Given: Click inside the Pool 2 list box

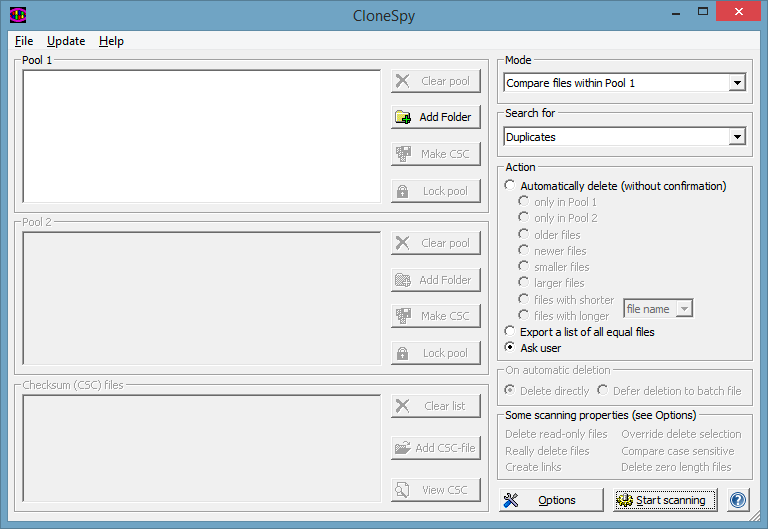Looking at the screenshot, I should click(201, 298).
